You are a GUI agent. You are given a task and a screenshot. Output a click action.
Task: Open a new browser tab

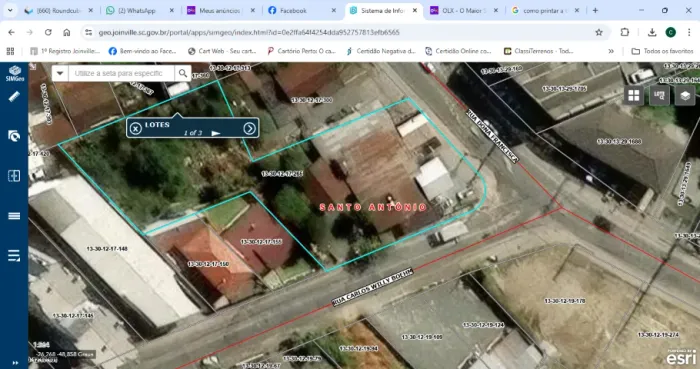(595, 10)
